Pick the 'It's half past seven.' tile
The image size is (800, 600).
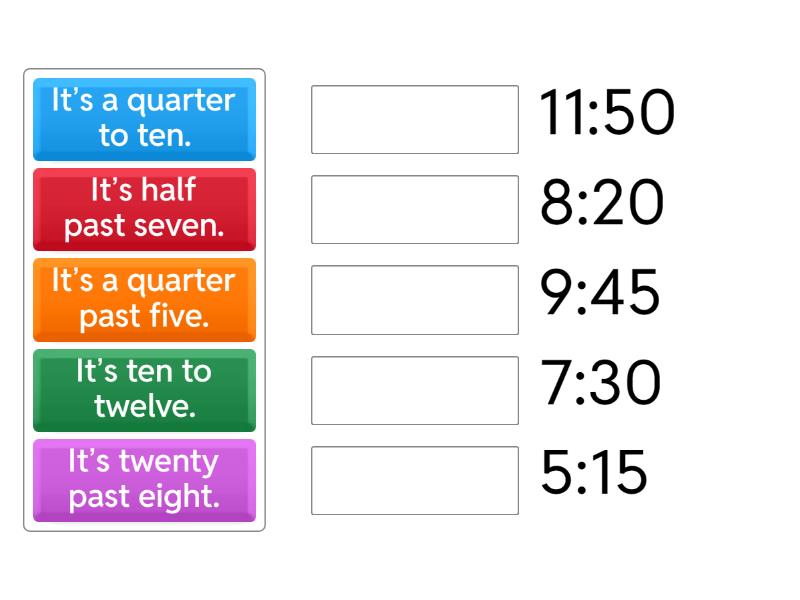click(x=144, y=208)
